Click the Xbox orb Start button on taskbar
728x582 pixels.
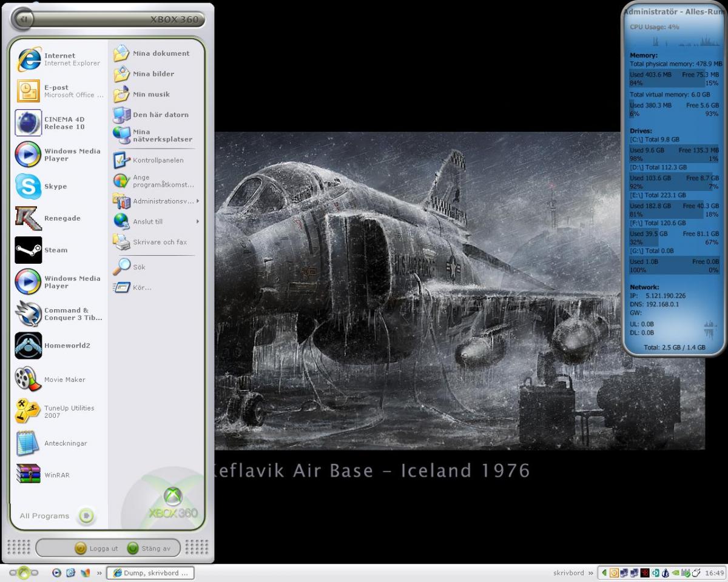[x=24, y=572]
